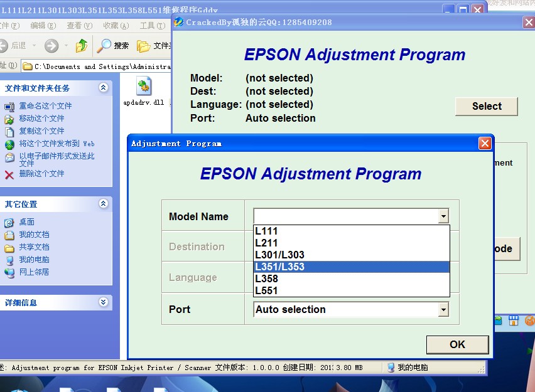Choose the highlighted L351/L353 model
The width and height of the screenshot is (535, 392).
[352, 267]
